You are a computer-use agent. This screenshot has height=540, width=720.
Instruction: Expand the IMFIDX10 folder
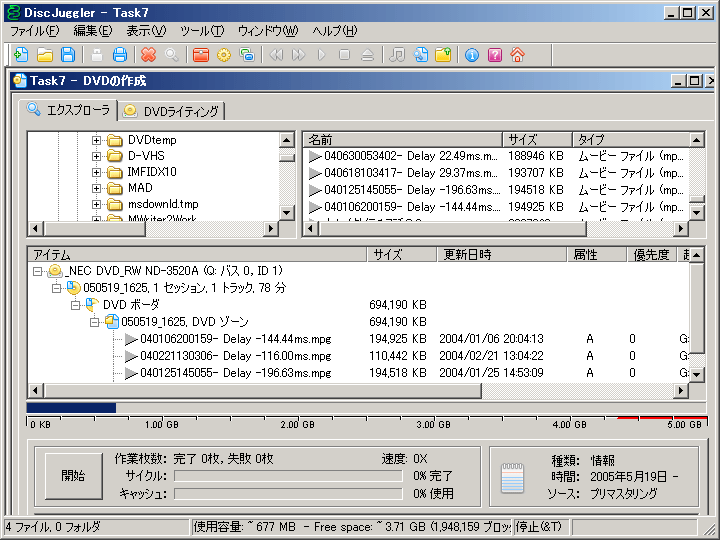(96, 172)
